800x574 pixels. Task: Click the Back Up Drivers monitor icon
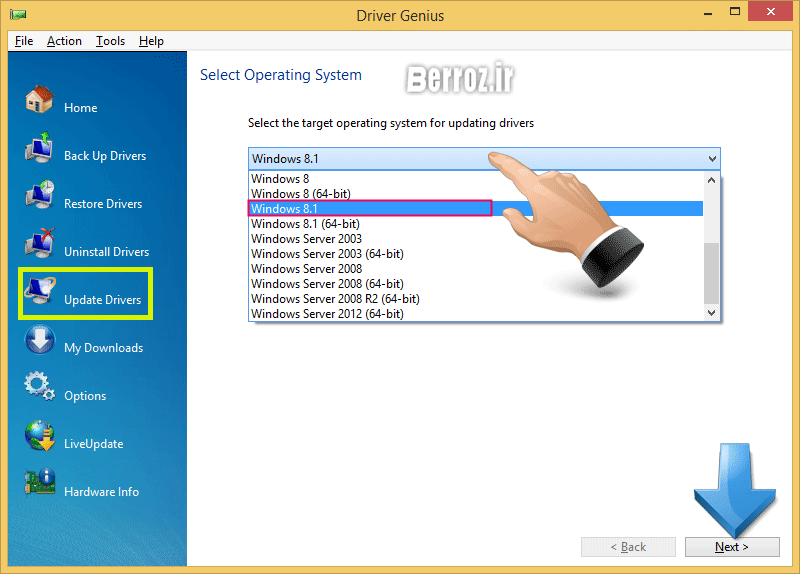click(39, 147)
